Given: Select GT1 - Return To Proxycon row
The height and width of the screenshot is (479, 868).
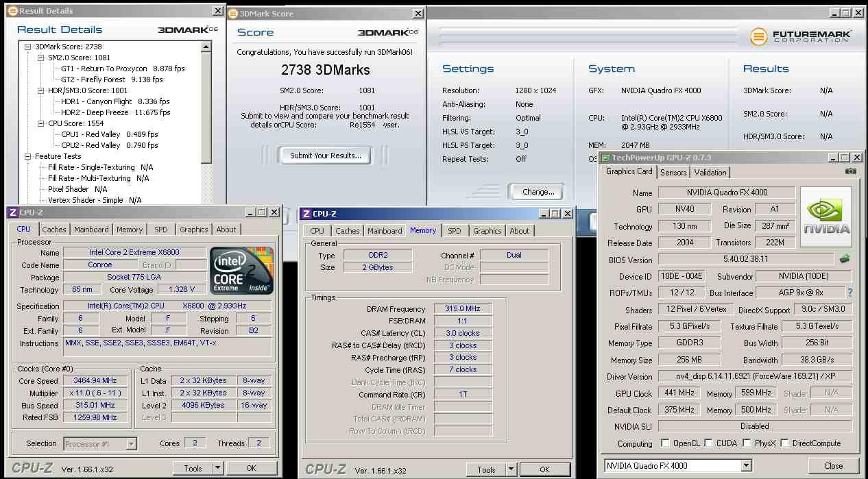Looking at the screenshot, I should click(123, 69).
